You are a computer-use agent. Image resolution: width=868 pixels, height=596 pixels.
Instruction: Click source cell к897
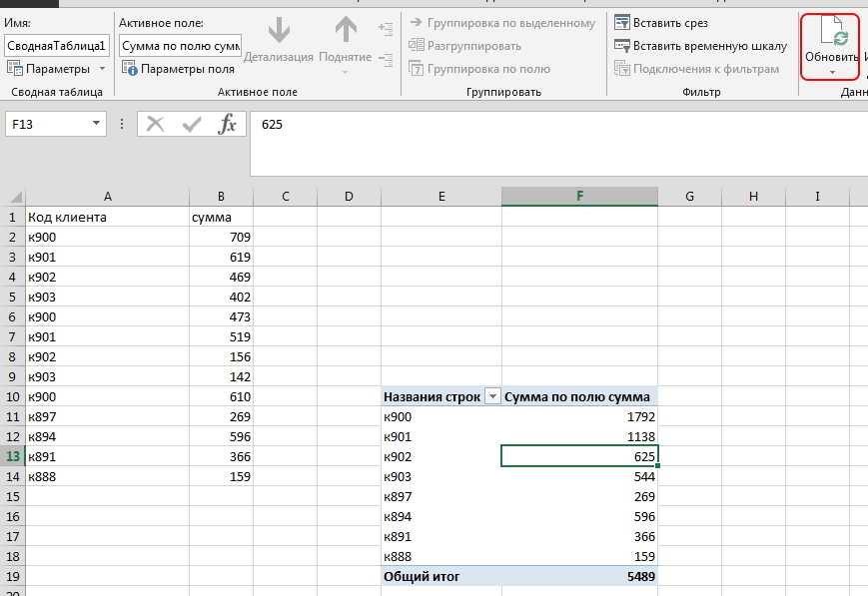[108, 416]
